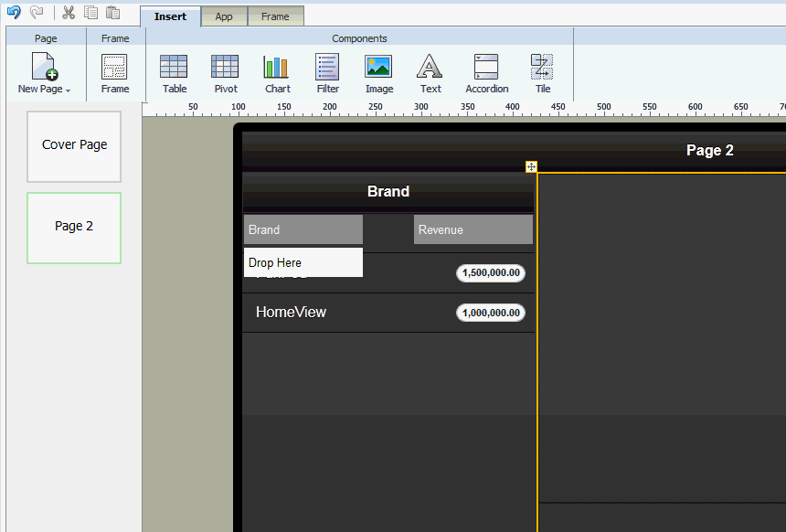
Task: Click the Drop Here placeholder
Action: 303,262
